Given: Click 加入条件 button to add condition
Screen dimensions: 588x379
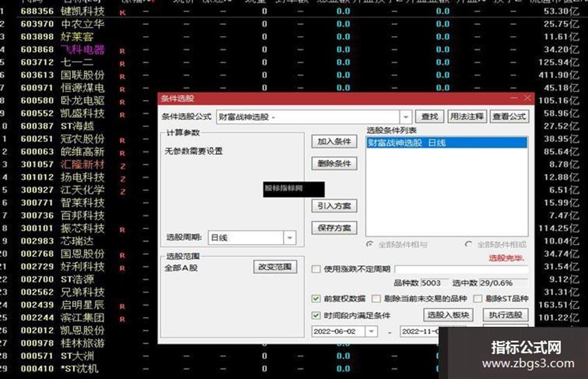Looking at the screenshot, I should [x=334, y=141].
